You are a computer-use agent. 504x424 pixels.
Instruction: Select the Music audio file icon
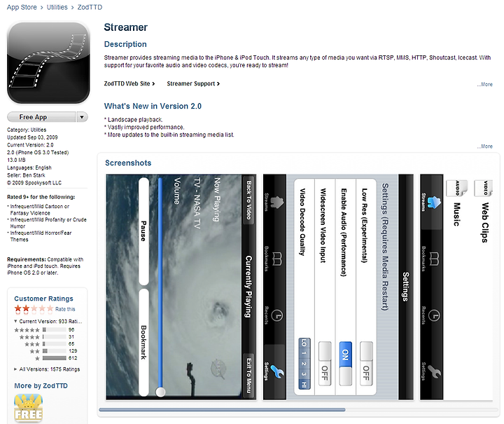click(x=456, y=189)
